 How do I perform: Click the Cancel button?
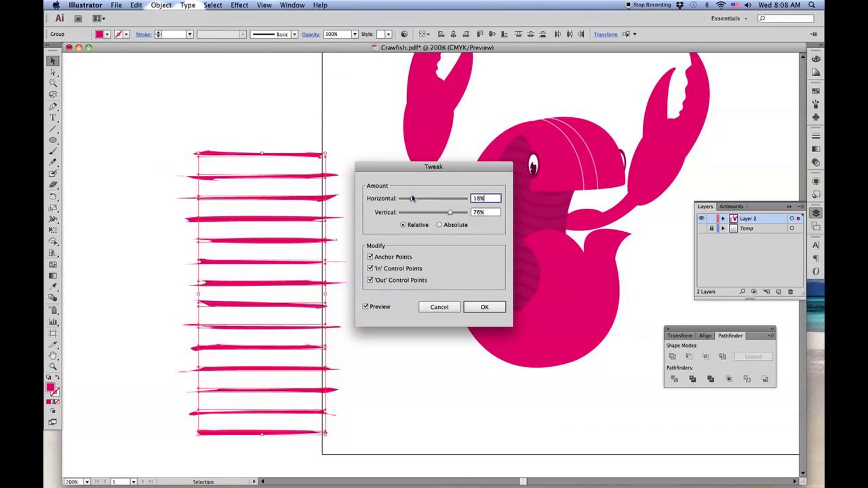pos(439,307)
